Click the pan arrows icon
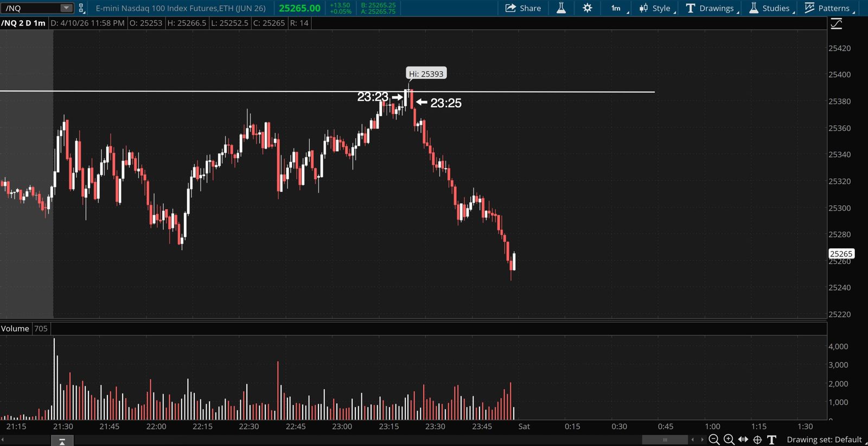Viewport: 868px width, 446px height. [743, 439]
